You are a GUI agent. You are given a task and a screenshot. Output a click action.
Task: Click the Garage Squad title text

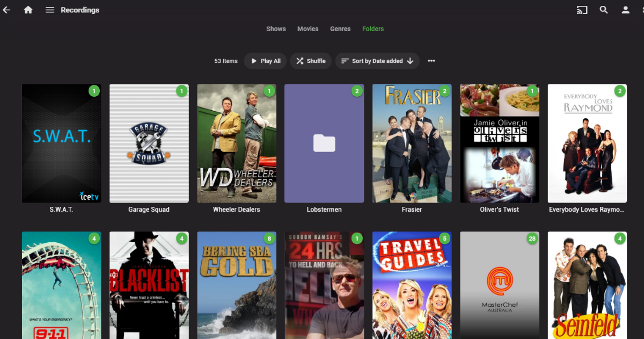click(149, 210)
